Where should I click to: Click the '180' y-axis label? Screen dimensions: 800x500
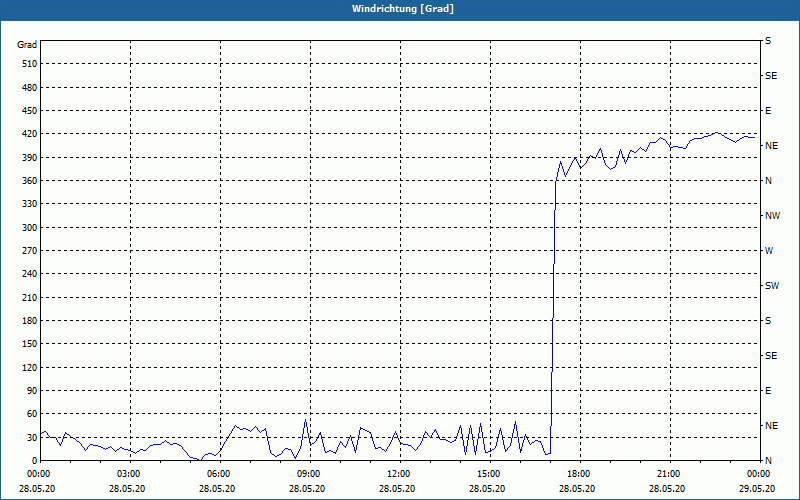pyautogui.click(x=30, y=321)
